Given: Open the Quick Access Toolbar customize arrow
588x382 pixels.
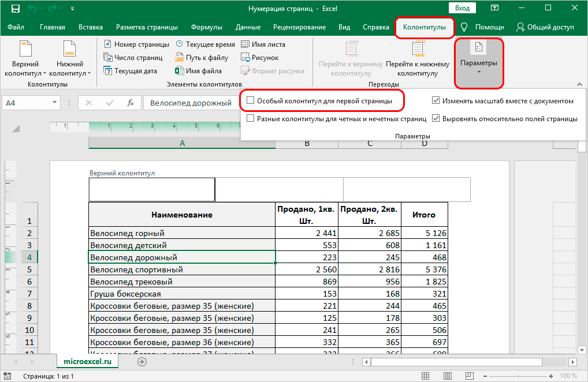Looking at the screenshot, I should click(x=72, y=8).
